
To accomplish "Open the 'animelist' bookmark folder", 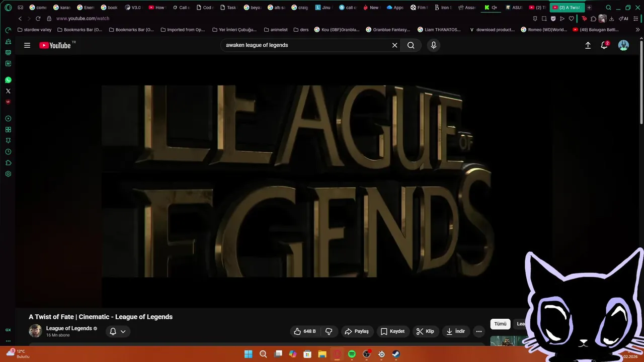I will (x=276, y=30).
